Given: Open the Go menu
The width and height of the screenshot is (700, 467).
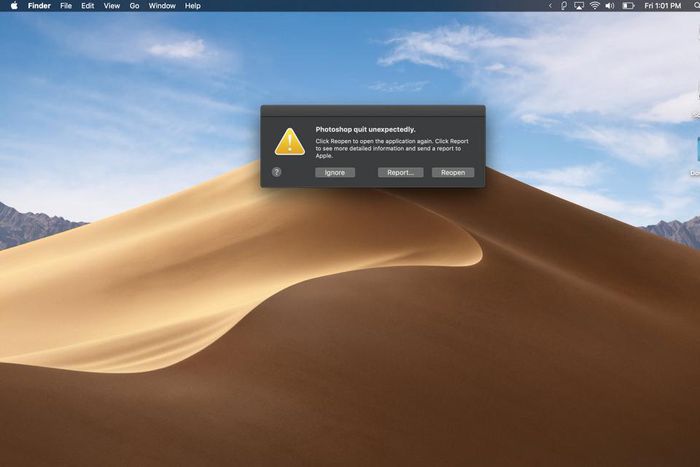Looking at the screenshot, I should click(134, 6).
